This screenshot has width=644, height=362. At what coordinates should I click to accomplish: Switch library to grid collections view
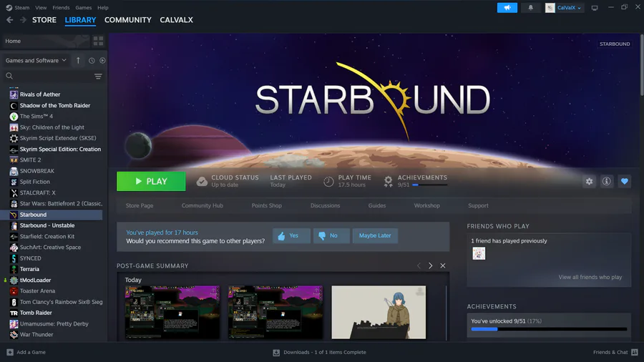click(x=98, y=41)
